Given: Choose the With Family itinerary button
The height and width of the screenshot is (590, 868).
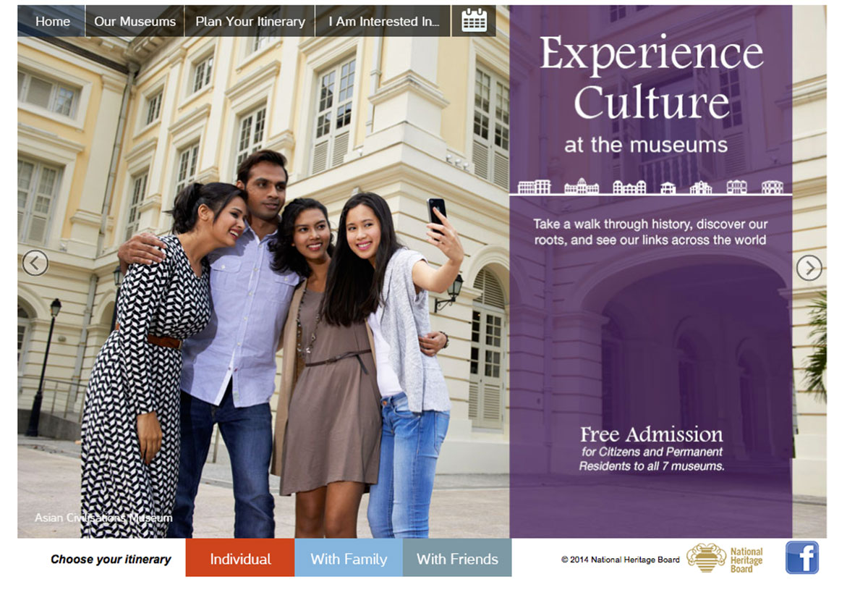Looking at the screenshot, I should pyautogui.click(x=349, y=558).
